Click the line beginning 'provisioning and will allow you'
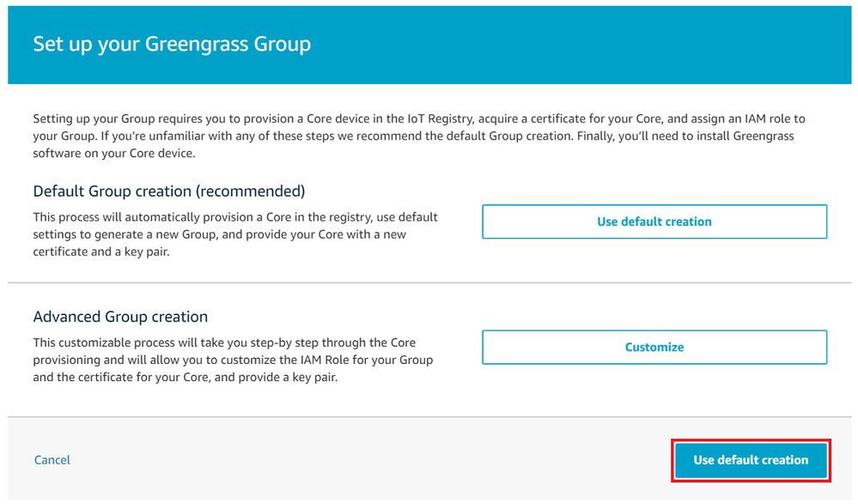858x504 pixels. pyautogui.click(x=233, y=360)
